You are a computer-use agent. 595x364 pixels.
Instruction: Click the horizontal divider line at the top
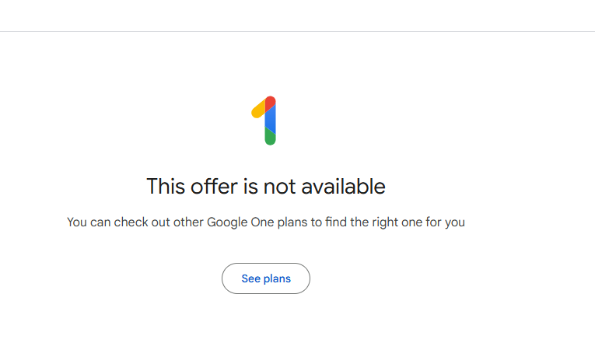[297, 31]
